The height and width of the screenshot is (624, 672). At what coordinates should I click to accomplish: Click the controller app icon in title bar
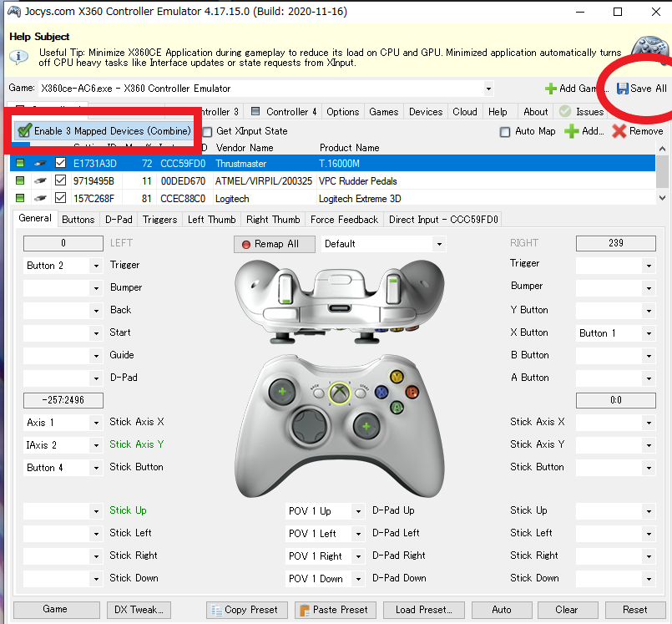tap(14, 12)
